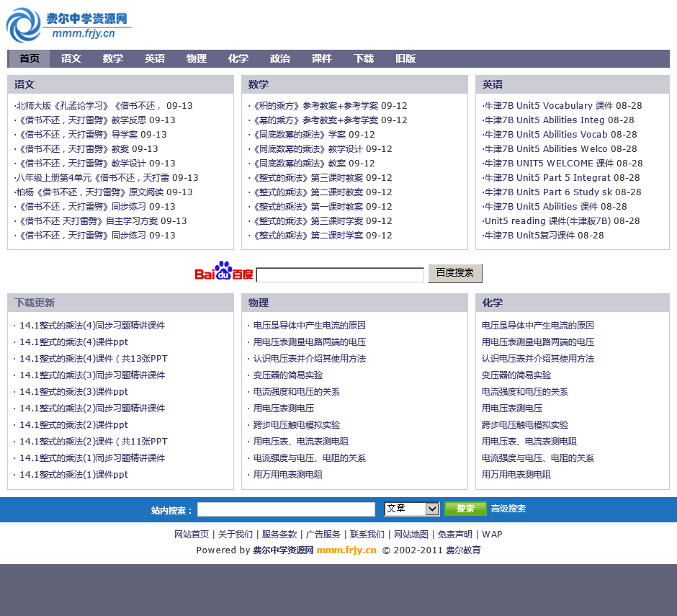Open 柏杨《借书不还，天打雷劈》原文阅读 link
Viewport: 677px width, 616px height.
click(89, 192)
